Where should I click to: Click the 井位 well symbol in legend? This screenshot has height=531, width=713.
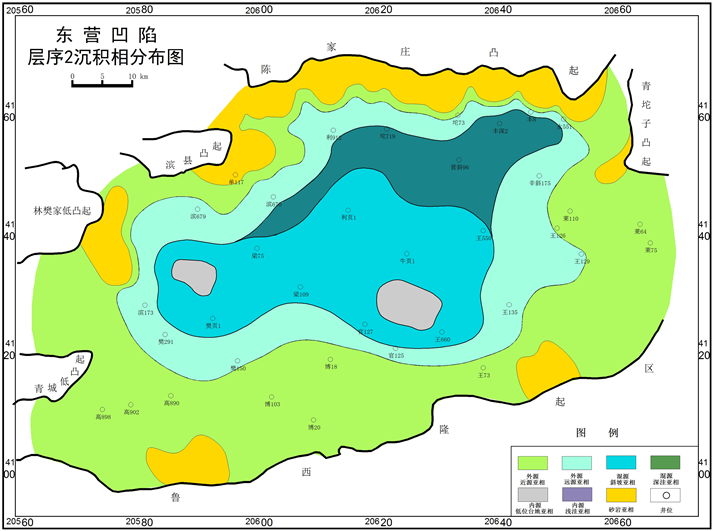click(665, 493)
